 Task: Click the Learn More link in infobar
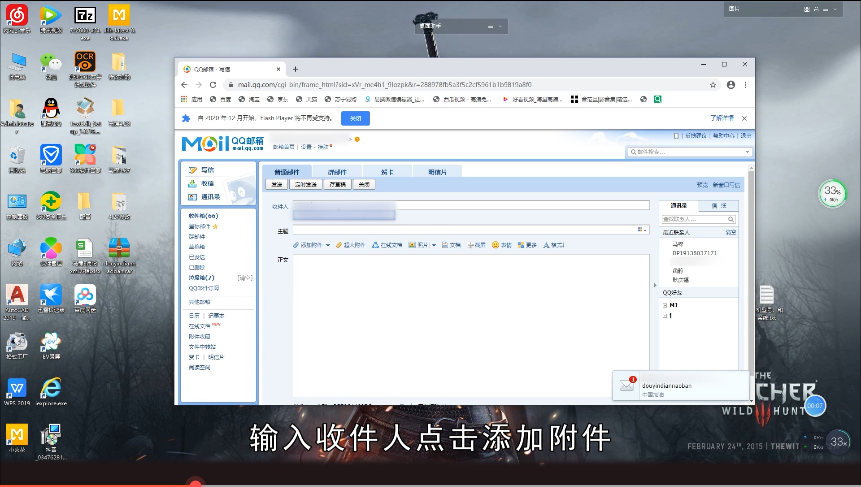pos(722,118)
